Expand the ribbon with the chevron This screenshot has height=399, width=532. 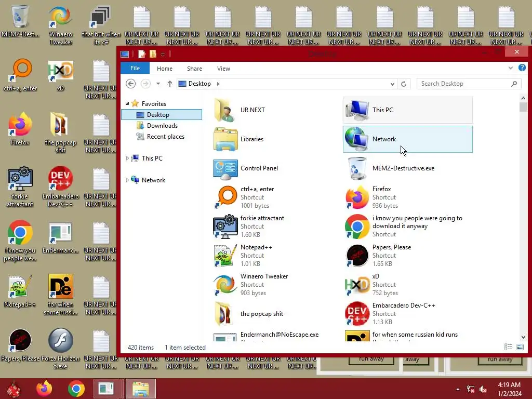(x=511, y=68)
